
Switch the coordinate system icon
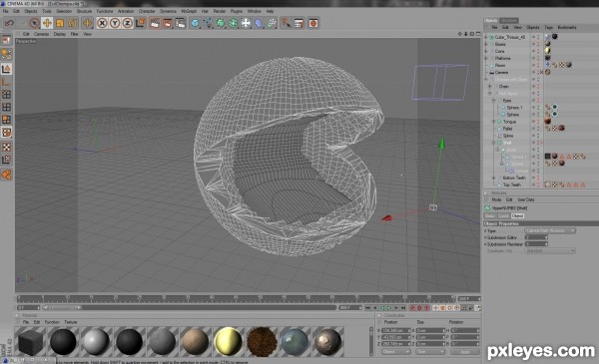point(140,23)
